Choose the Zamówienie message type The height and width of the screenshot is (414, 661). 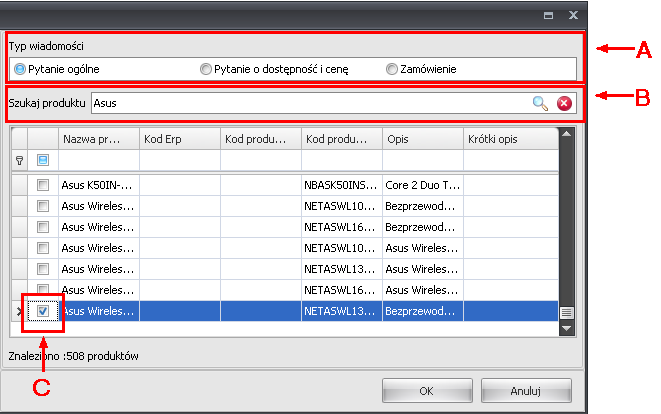(392, 69)
